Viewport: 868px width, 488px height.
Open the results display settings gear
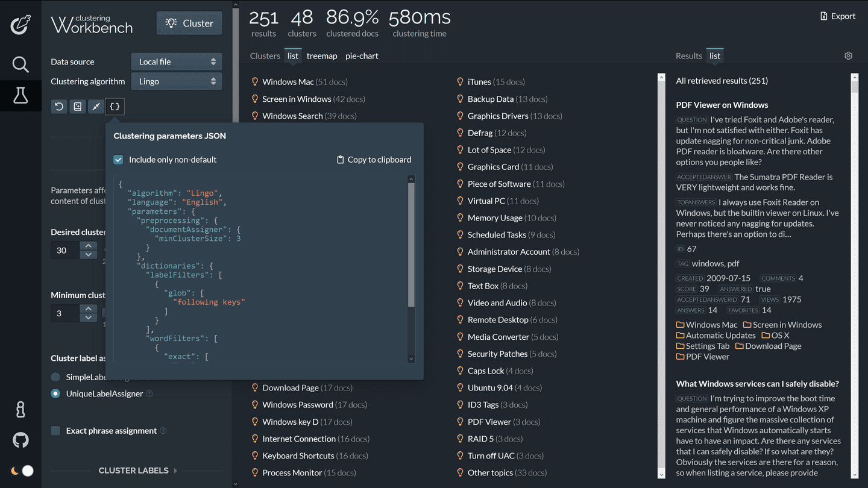[848, 55]
